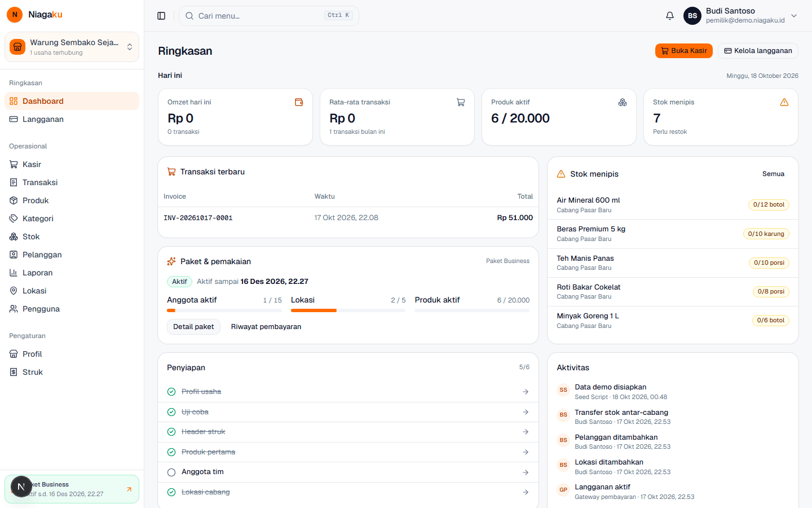
Task: Click the Detail paket button
Action: [193, 327]
